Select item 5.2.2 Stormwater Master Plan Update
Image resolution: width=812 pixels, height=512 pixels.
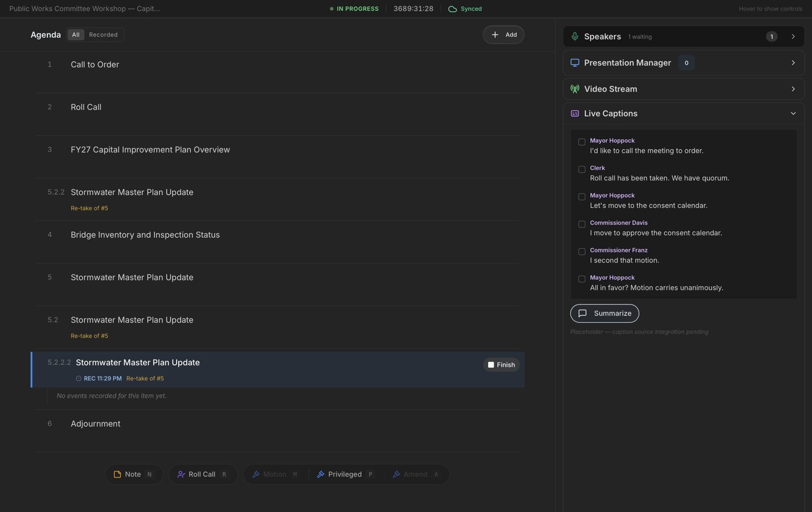click(277, 199)
